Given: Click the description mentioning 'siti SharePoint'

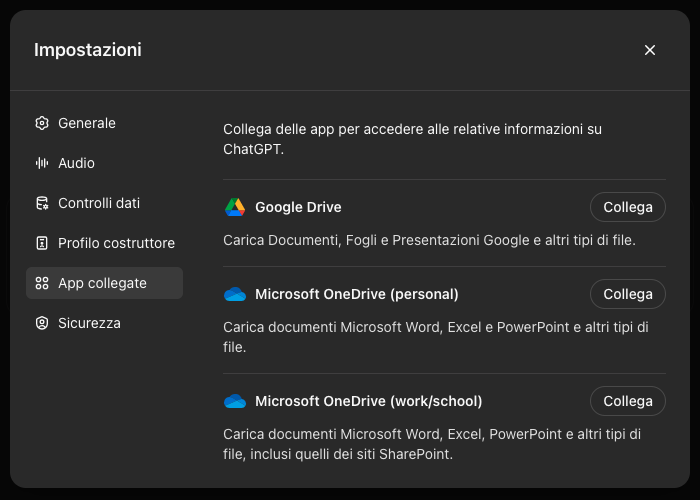Looking at the screenshot, I should pos(432,444).
